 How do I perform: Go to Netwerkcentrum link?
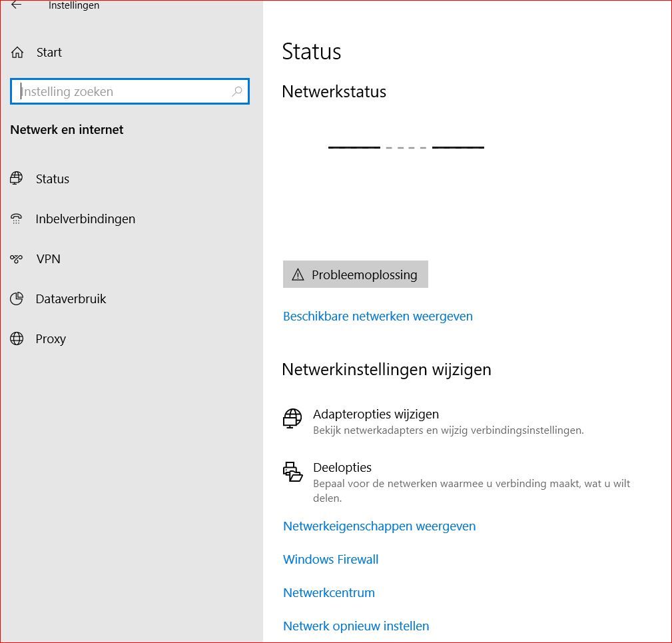coord(328,593)
